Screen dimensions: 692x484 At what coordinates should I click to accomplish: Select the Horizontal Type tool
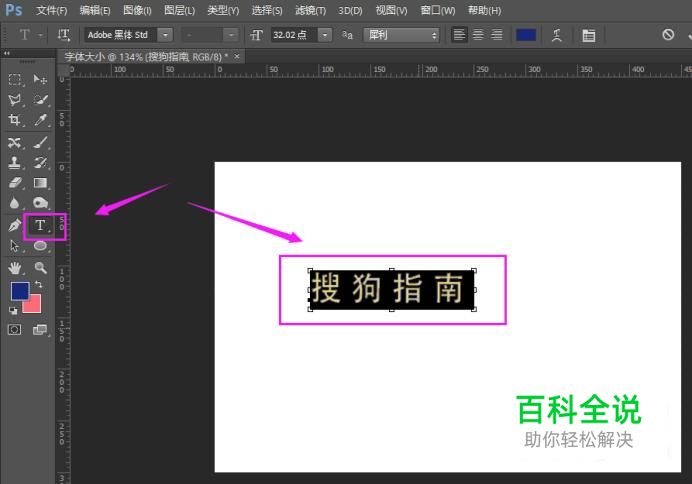point(40,225)
